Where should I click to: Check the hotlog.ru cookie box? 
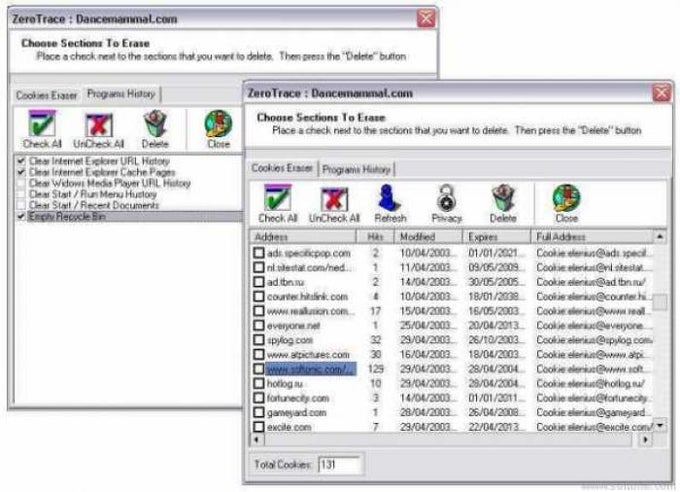pyautogui.click(x=258, y=384)
